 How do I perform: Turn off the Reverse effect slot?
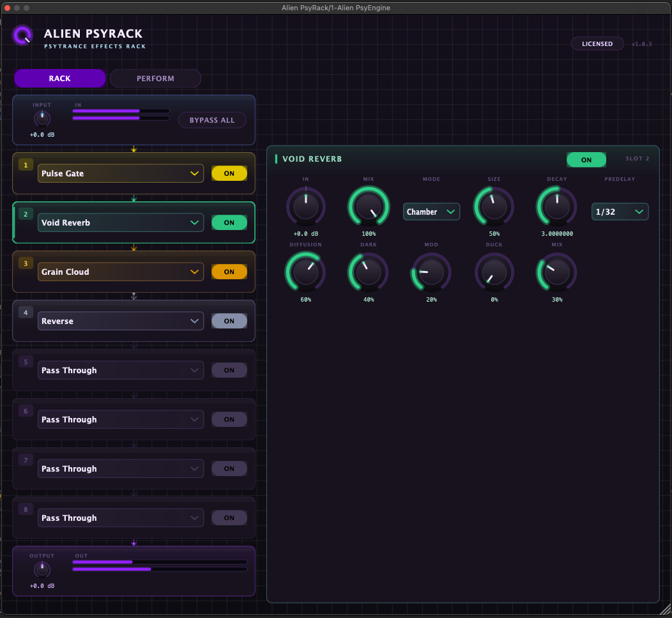229,321
